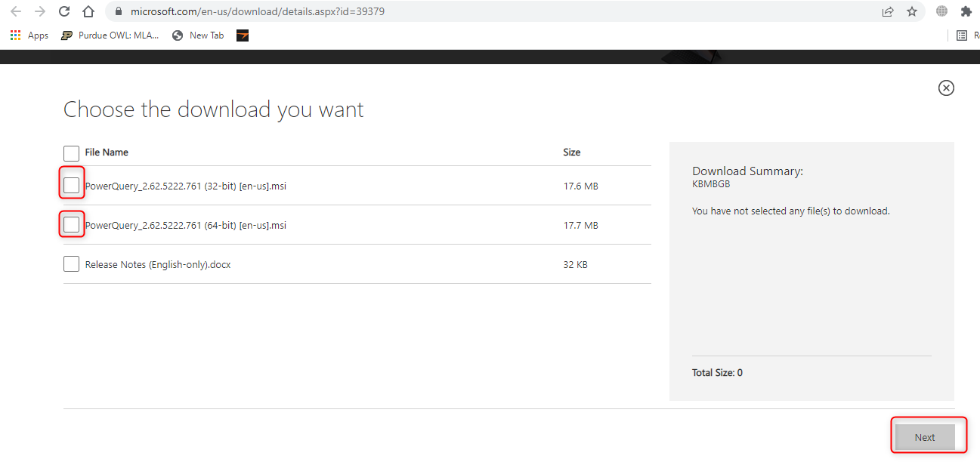Click the Total Size: 0 label
980x462 pixels.
click(x=717, y=373)
